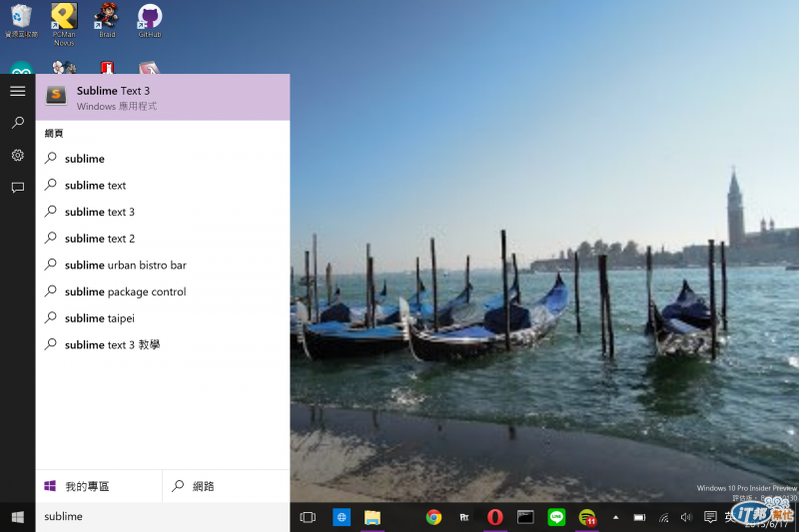The height and width of the screenshot is (532, 799).
Task: Open the volume speaker tray icon
Action: (686, 517)
